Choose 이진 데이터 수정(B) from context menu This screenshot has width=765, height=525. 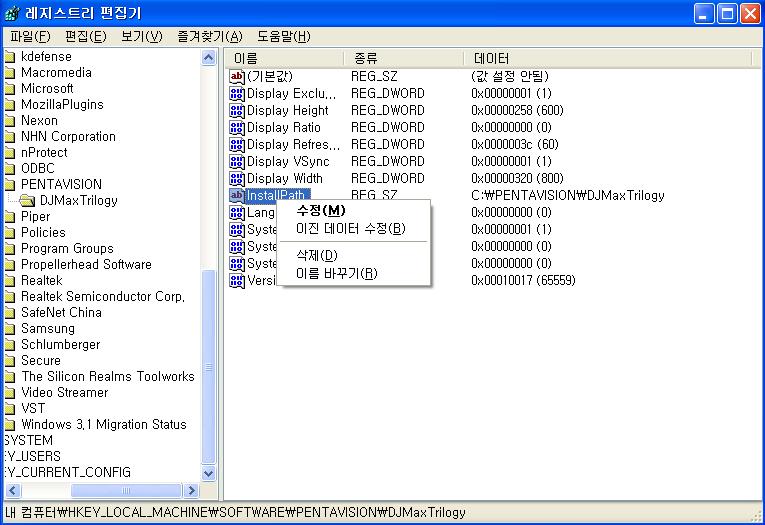click(x=353, y=229)
